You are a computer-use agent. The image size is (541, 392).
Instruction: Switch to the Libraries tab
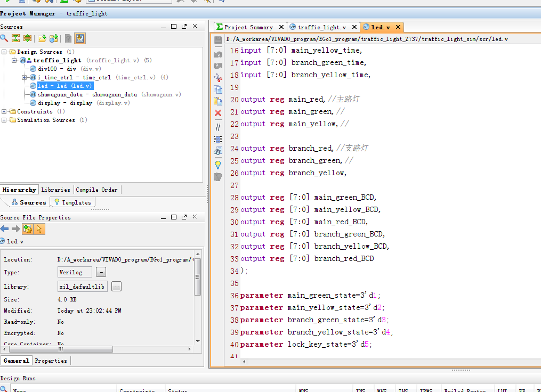(55, 190)
